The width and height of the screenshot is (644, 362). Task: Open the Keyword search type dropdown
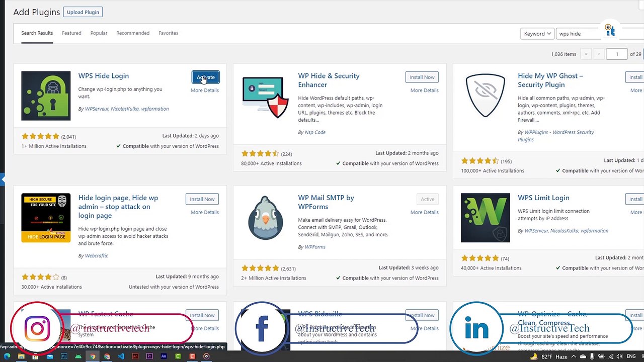pos(537,34)
